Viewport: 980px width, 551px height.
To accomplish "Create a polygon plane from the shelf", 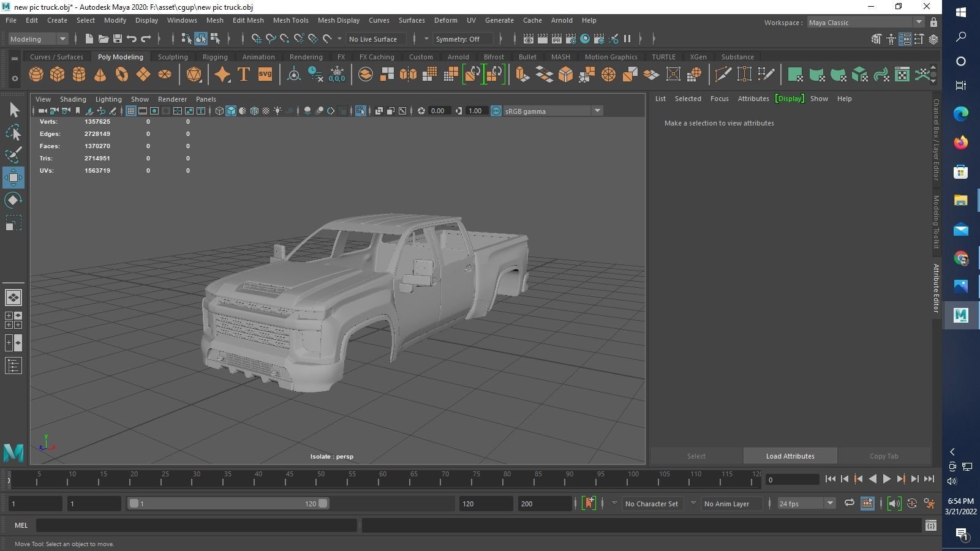I will tap(143, 75).
